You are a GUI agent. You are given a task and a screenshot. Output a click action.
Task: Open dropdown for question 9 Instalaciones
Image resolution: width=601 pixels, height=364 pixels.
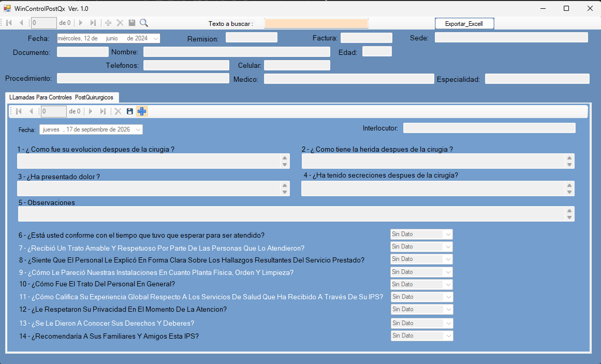pos(448,272)
